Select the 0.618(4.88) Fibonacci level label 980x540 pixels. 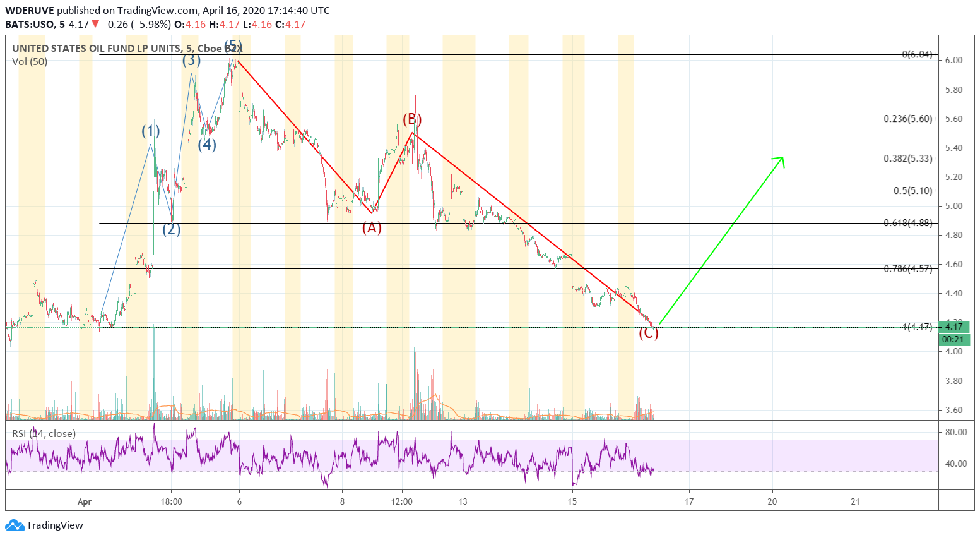point(908,223)
